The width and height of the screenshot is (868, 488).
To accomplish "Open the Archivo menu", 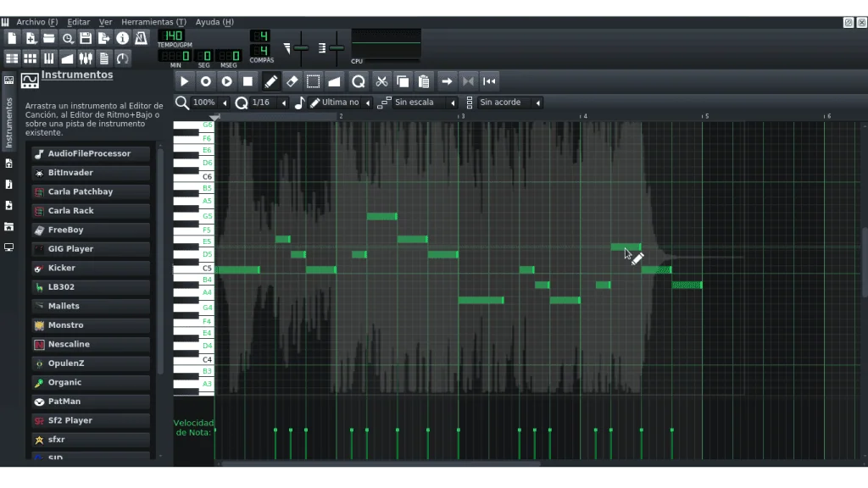I will point(36,22).
